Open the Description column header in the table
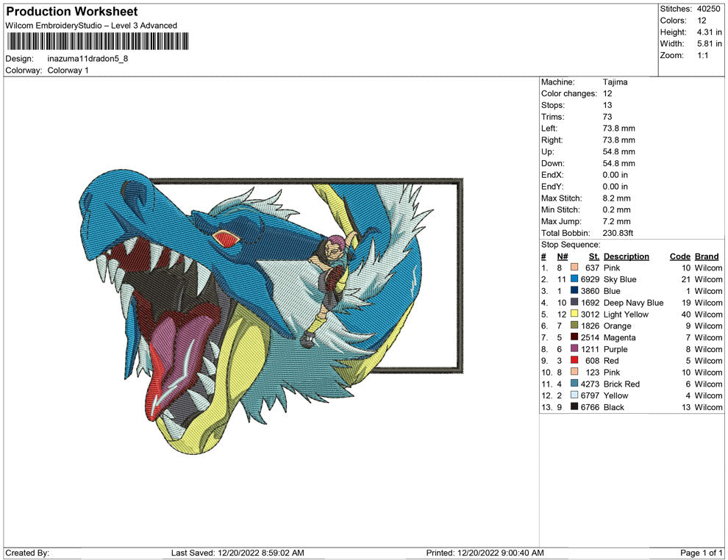 627,256
